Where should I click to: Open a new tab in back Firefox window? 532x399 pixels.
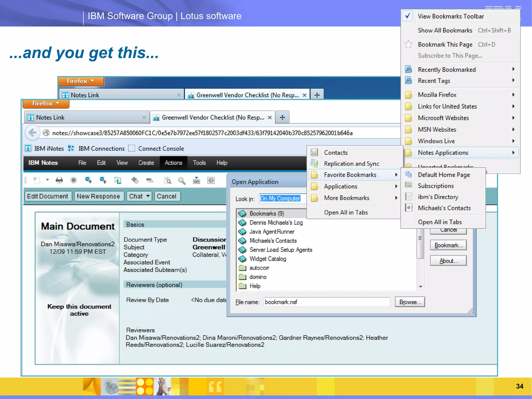pos(317,95)
